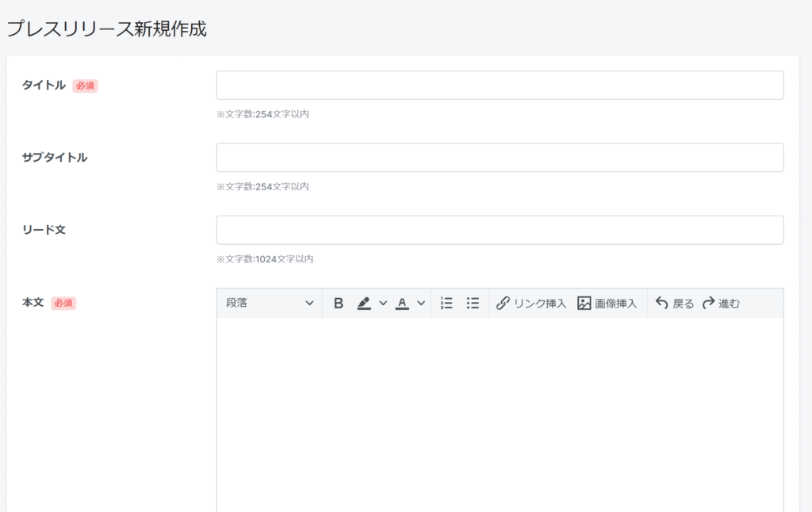Select the リード文 input box

tap(500, 230)
